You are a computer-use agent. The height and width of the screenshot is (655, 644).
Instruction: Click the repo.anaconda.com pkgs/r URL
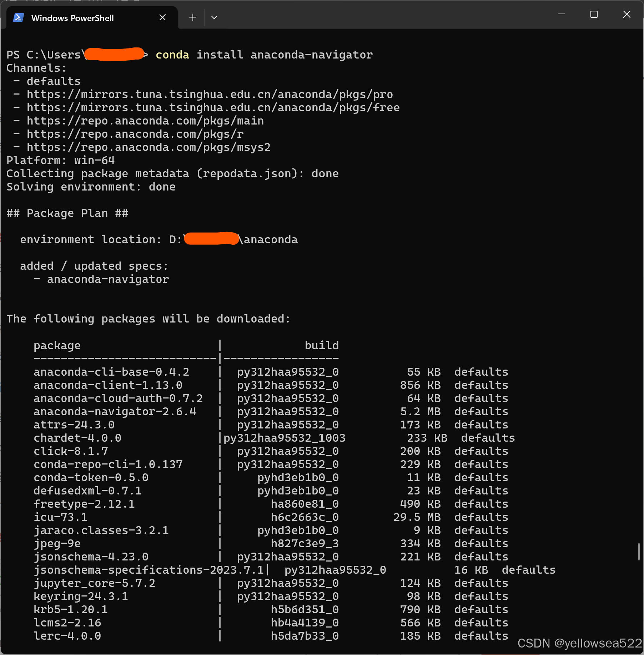135,134
